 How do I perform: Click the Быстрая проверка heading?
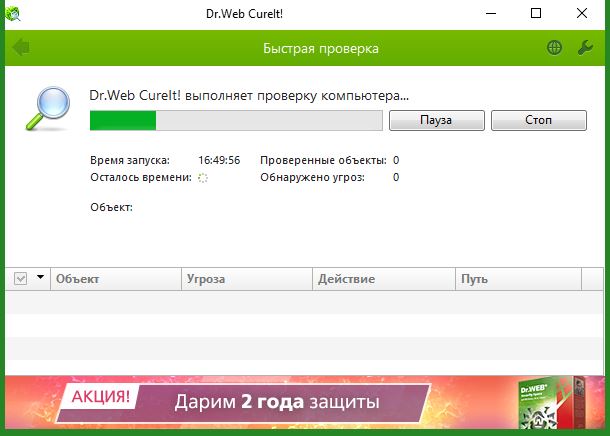tap(321, 49)
